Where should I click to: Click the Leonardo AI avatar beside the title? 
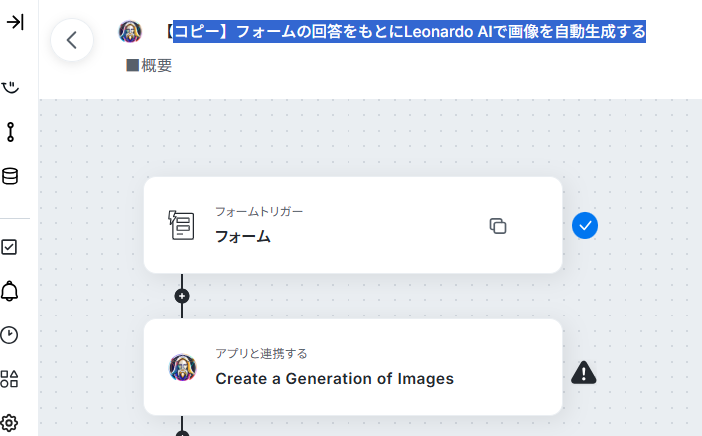tap(130, 31)
